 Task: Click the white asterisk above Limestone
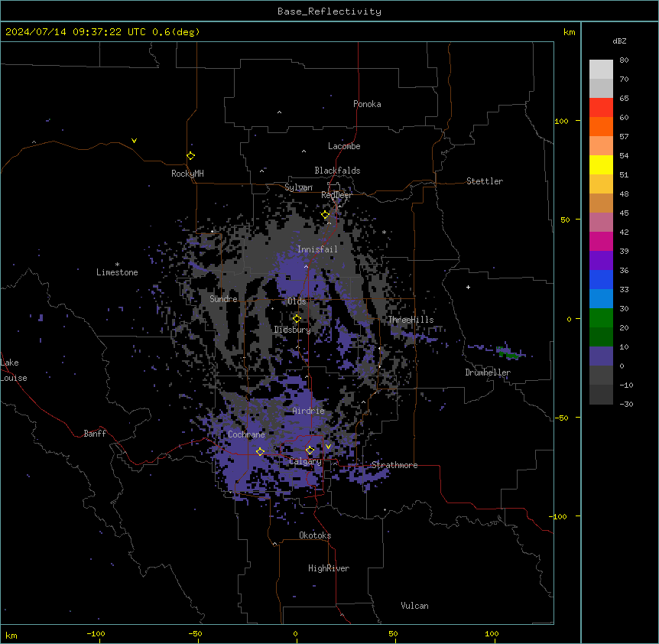click(x=117, y=265)
